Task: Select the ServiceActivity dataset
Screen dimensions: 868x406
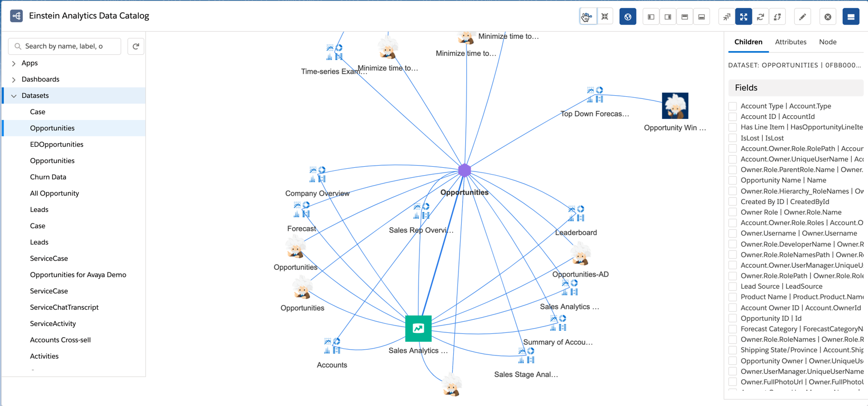Action: (x=53, y=324)
